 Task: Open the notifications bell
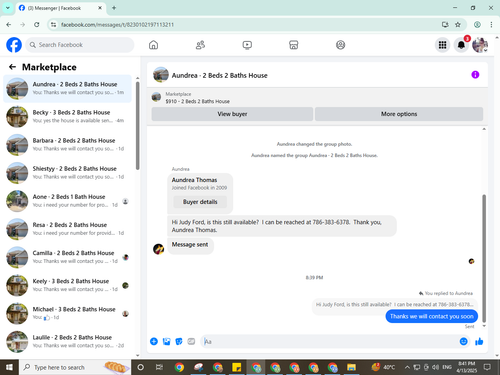coord(461,45)
